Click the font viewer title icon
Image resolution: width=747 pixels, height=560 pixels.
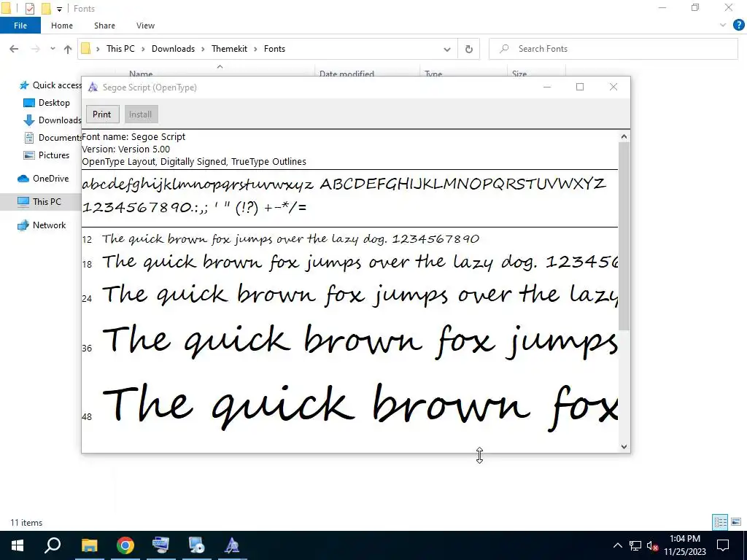pyautogui.click(x=93, y=87)
